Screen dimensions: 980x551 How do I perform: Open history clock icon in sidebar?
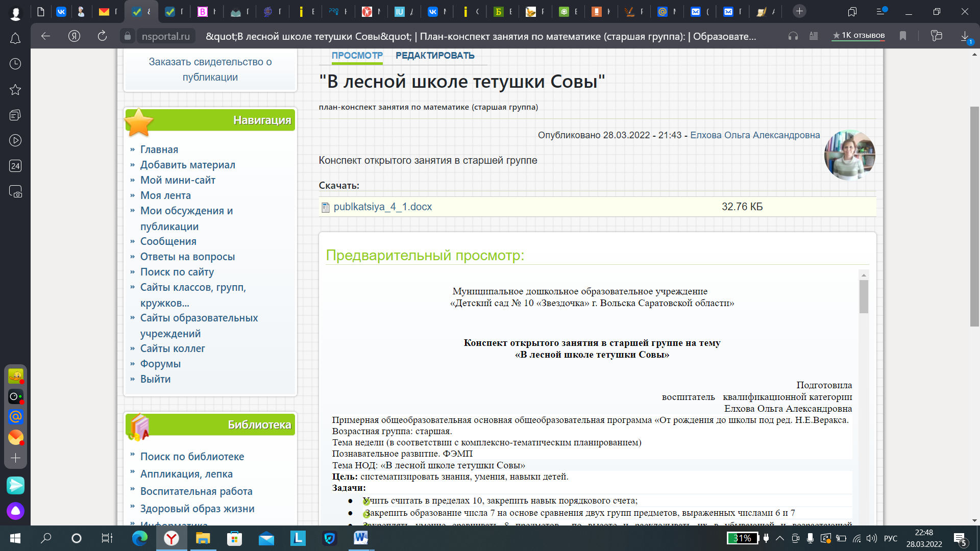coord(15,64)
